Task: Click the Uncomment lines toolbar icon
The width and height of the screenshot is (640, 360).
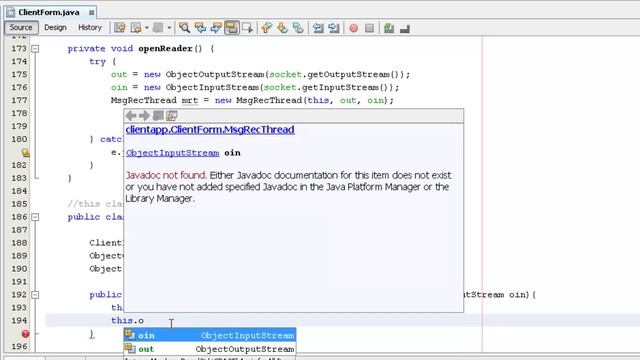Action: 404,28
